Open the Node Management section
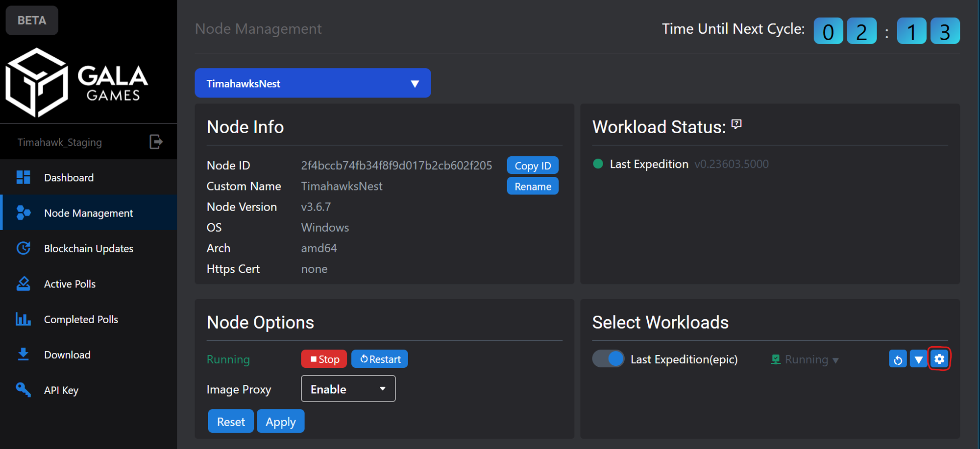Viewport: 980px width, 449px height. coord(88,213)
